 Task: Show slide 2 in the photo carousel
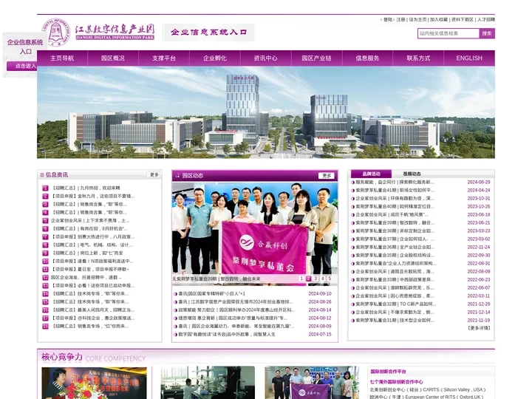tap(308, 279)
